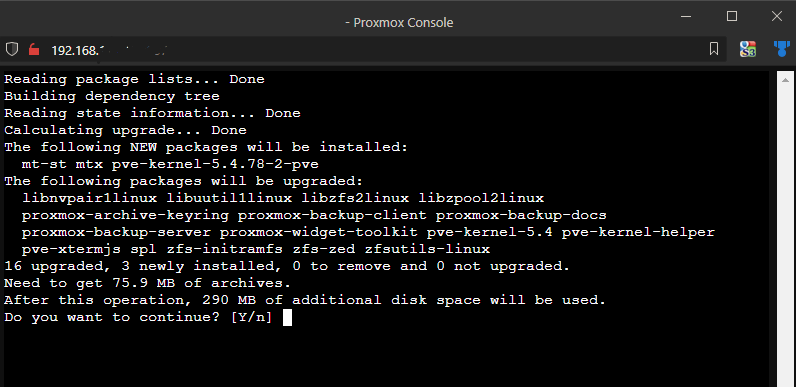Screen dimensions: 796x387
Task: Open the colorful S3 Google extension icon
Action: (x=747, y=49)
